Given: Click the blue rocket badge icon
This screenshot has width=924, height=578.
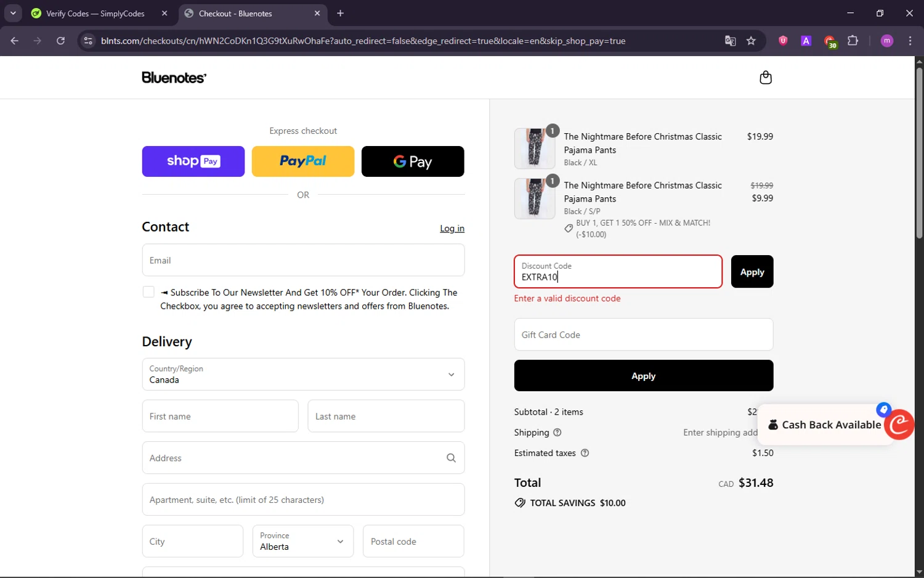Looking at the screenshot, I should coord(883,409).
